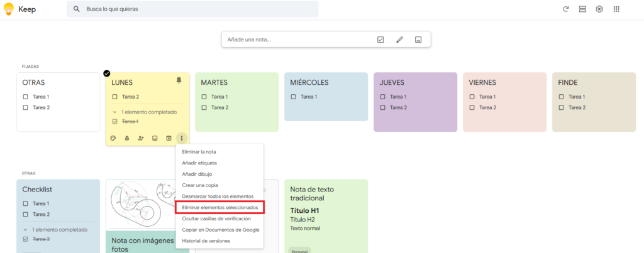Check Tarea 2 in OTRAS note
The height and width of the screenshot is (253, 644).
(25, 107)
